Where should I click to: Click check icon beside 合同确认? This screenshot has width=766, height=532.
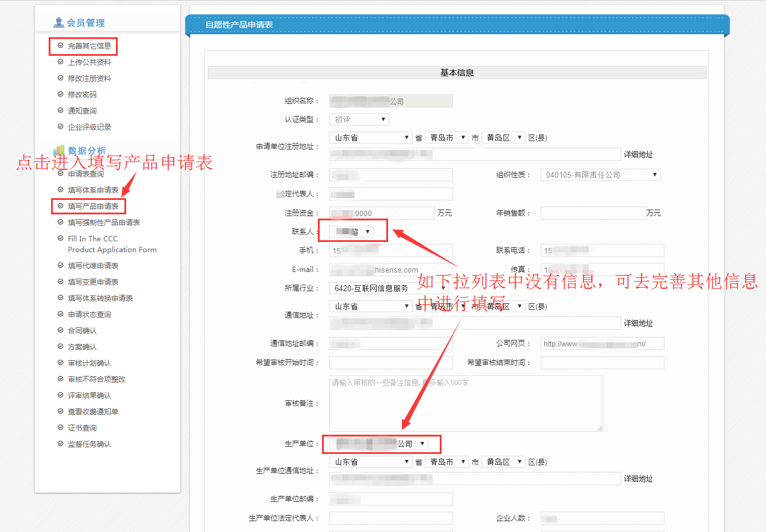click(60, 330)
